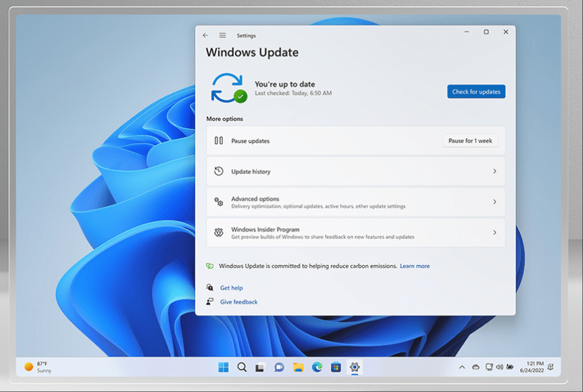
Task: Open the Chat app on the taskbar
Action: 279,368
